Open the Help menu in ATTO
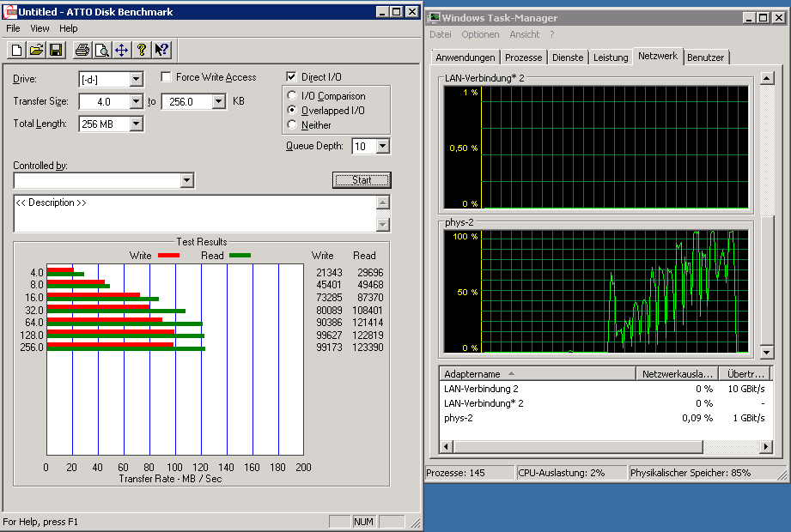791x532 pixels. point(68,28)
